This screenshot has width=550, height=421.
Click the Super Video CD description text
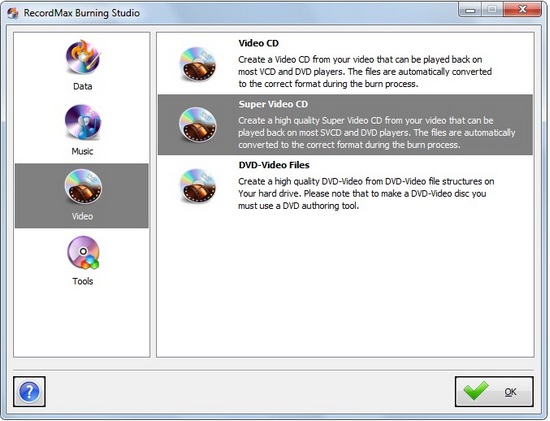(377, 133)
